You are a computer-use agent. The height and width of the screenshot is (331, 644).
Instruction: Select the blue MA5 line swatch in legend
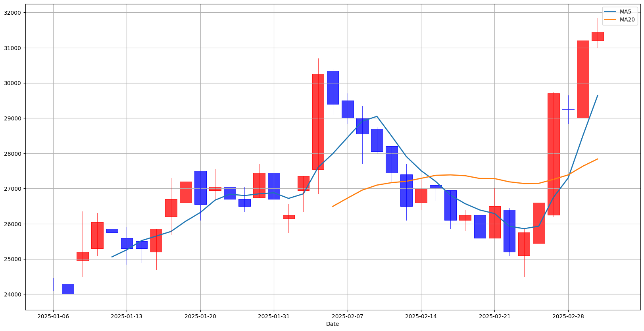pyautogui.click(x=610, y=12)
